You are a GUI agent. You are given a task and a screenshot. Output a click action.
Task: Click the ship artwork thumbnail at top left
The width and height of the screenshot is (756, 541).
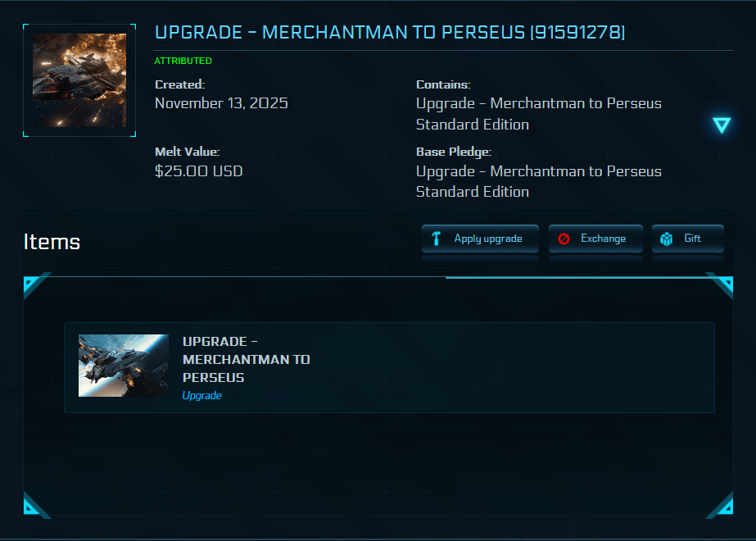(x=79, y=80)
